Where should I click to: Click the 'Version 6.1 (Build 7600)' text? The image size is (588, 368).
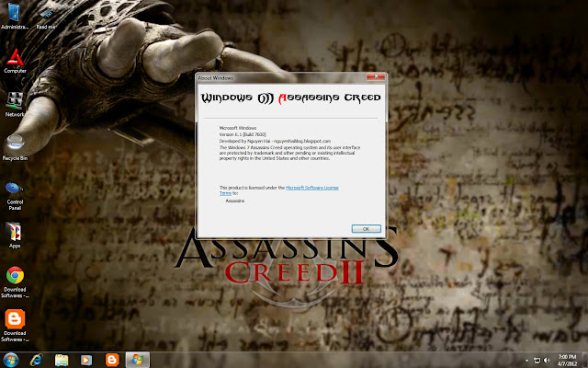[243, 134]
